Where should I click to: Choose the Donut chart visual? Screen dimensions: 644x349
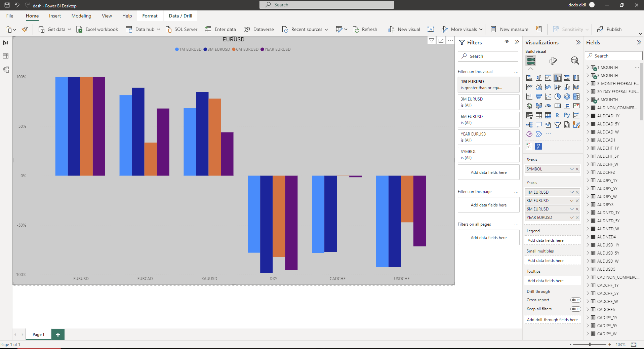coord(567,96)
